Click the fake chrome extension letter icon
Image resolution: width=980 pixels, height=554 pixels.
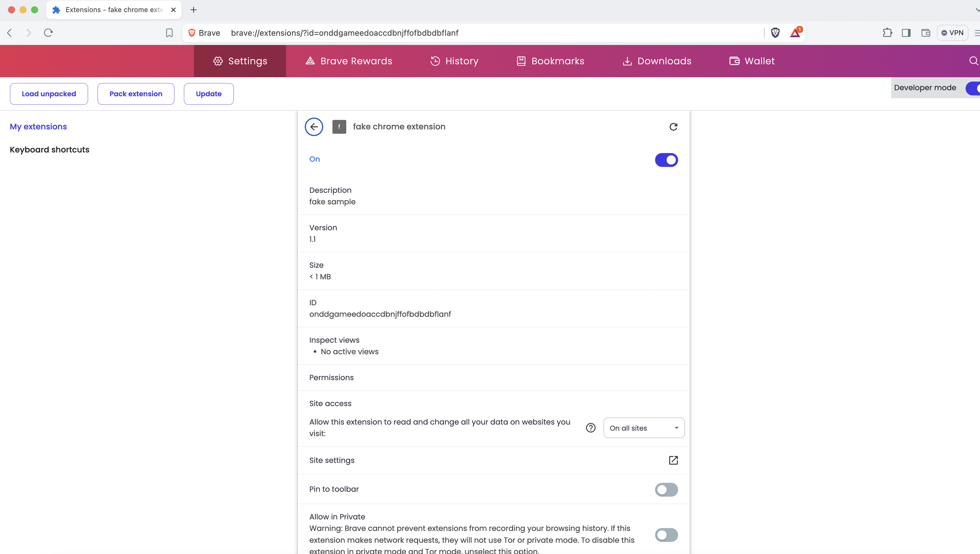(x=339, y=127)
